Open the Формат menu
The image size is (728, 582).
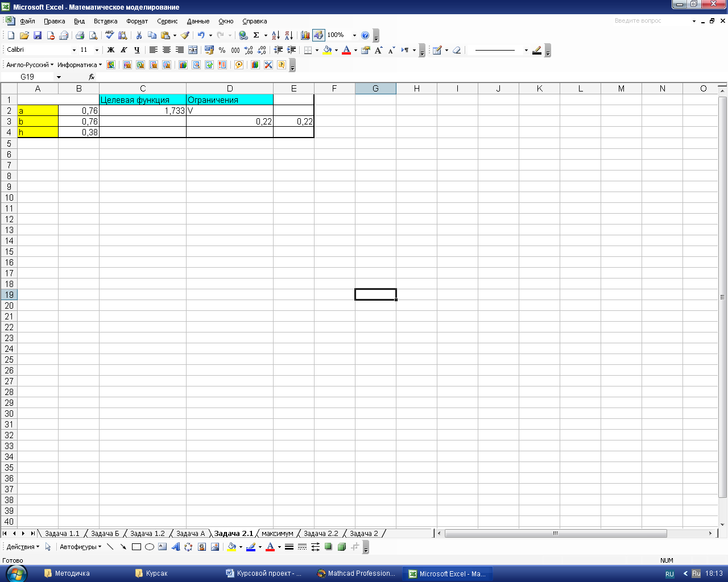137,21
